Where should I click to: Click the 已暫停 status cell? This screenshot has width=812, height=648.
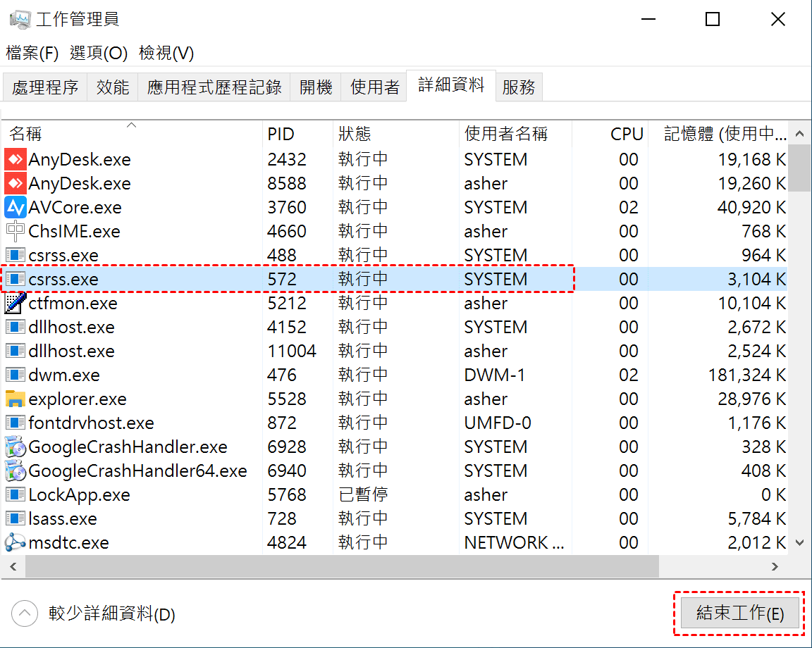coord(363,494)
